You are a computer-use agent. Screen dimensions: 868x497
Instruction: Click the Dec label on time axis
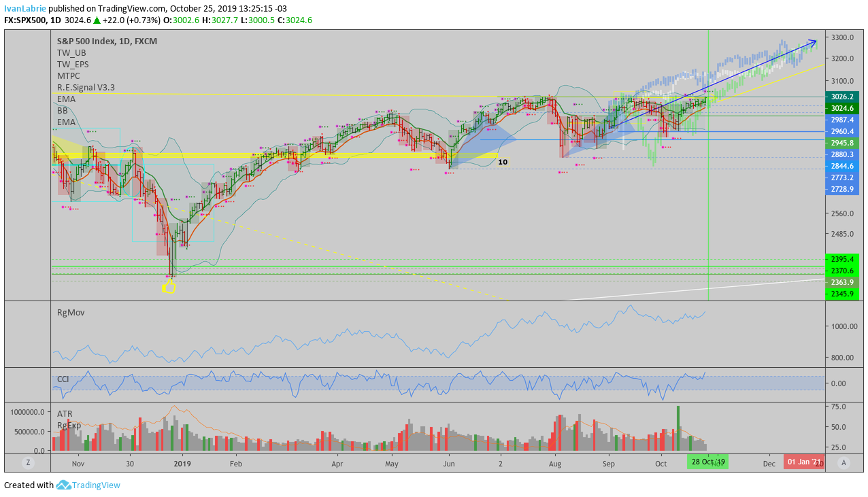pos(769,464)
